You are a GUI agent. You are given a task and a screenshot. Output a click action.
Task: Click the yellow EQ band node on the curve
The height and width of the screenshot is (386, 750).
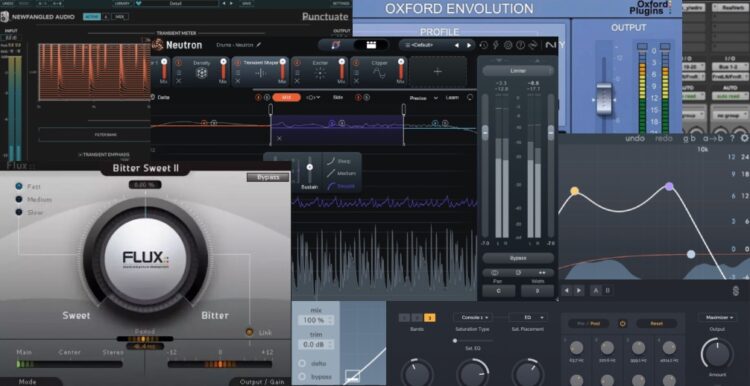point(574,191)
